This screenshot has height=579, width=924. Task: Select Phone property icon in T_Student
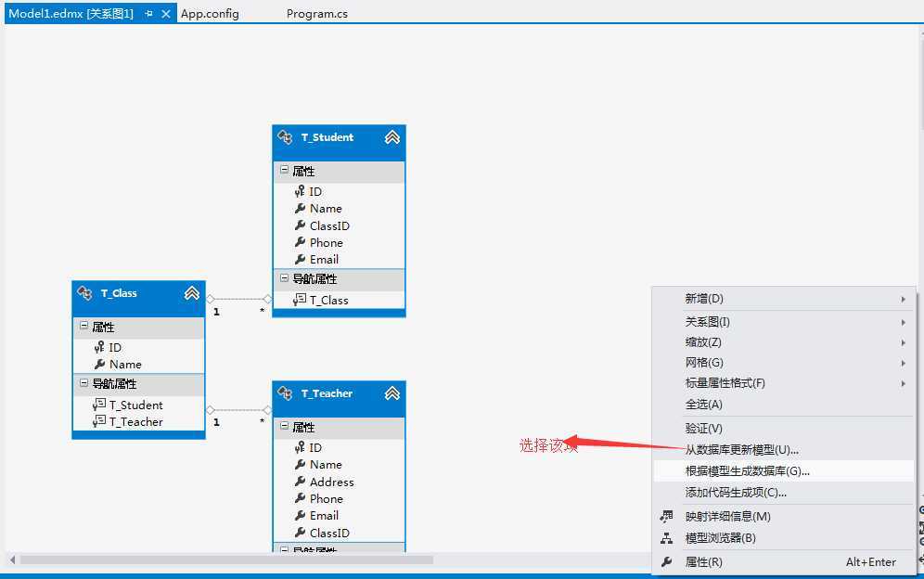coord(300,242)
